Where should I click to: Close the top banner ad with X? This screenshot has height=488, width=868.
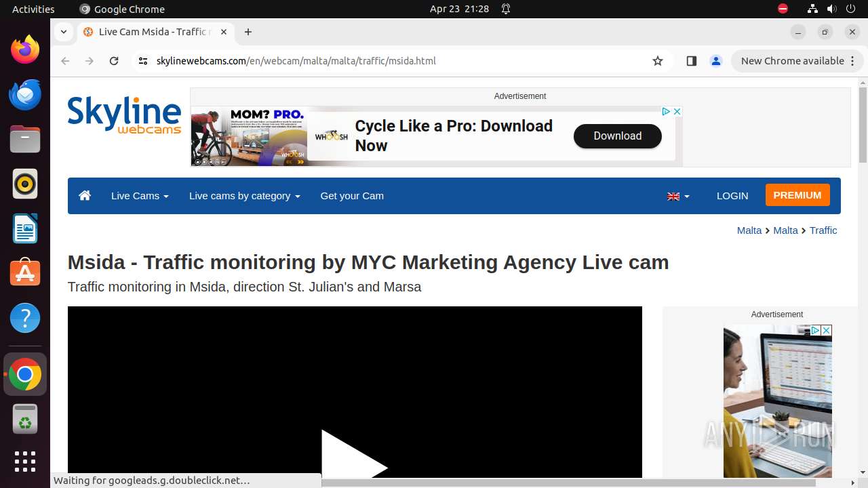point(677,111)
